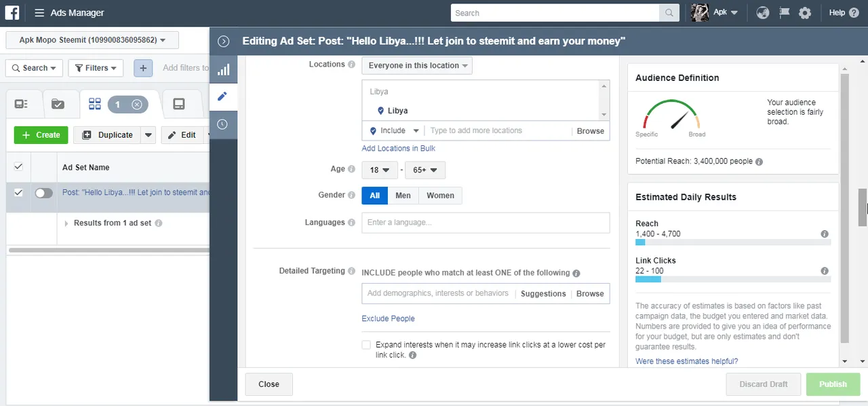This screenshot has width=868, height=406.
Task: Enable the Expand interests checkbox
Action: click(366, 345)
